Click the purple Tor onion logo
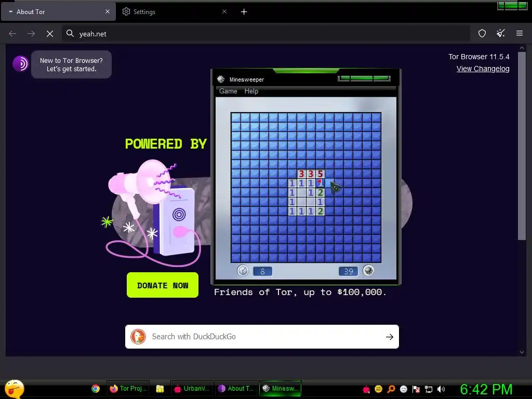 point(21,63)
